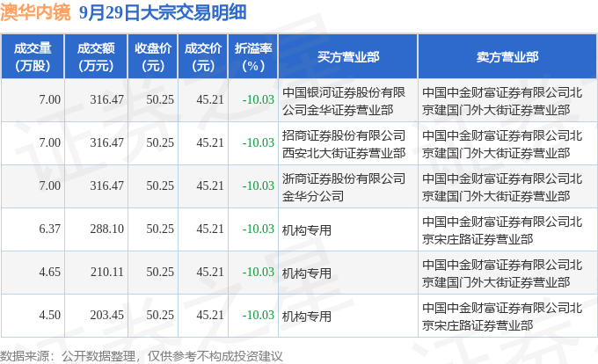Viewport: 598px width, 364px height.
Task: Click the 210.11 amount cell
Action: point(106,273)
